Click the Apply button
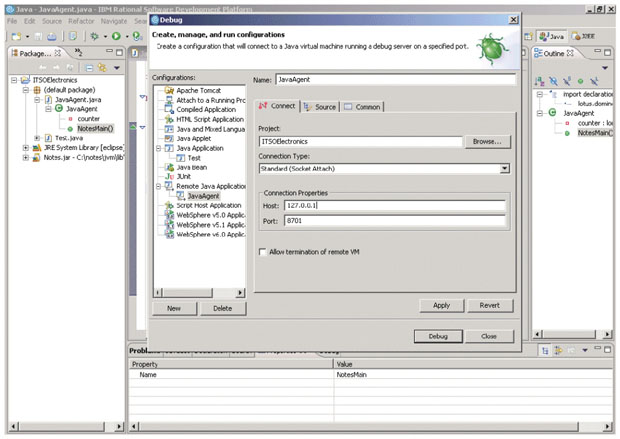The height and width of the screenshot is (439, 620). pos(441,305)
